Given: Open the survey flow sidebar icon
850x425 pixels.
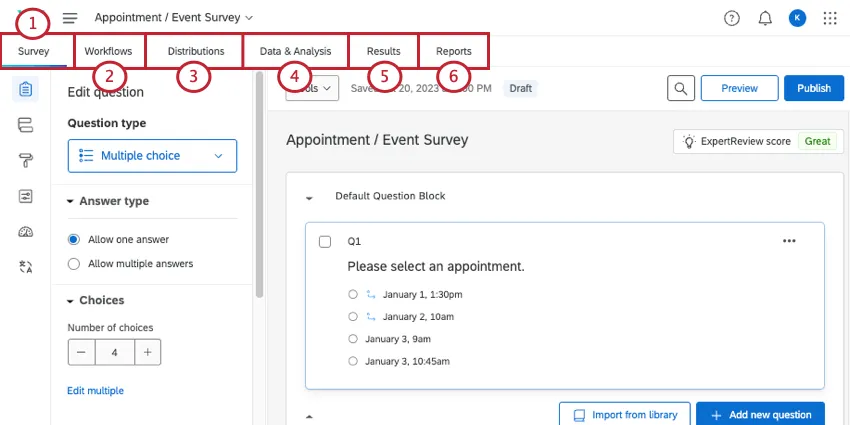Looking at the screenshot, I should click(x=26, y=125).
